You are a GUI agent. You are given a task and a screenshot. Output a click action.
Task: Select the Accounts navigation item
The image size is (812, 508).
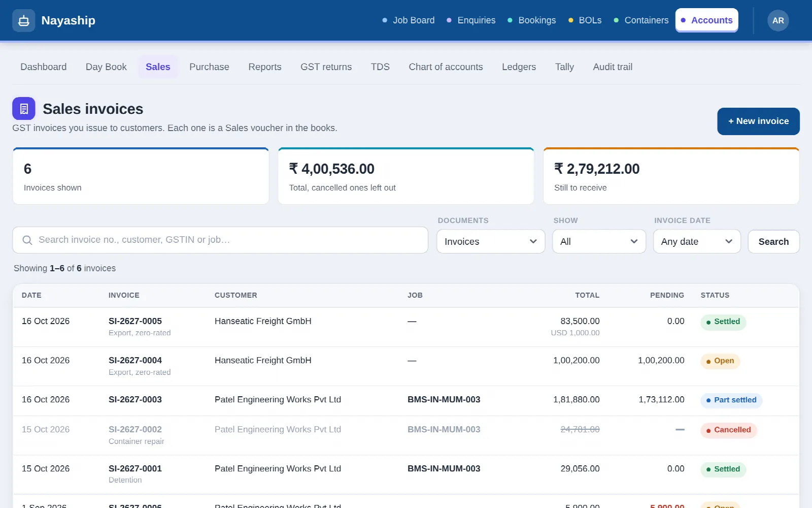click(707, 20)
